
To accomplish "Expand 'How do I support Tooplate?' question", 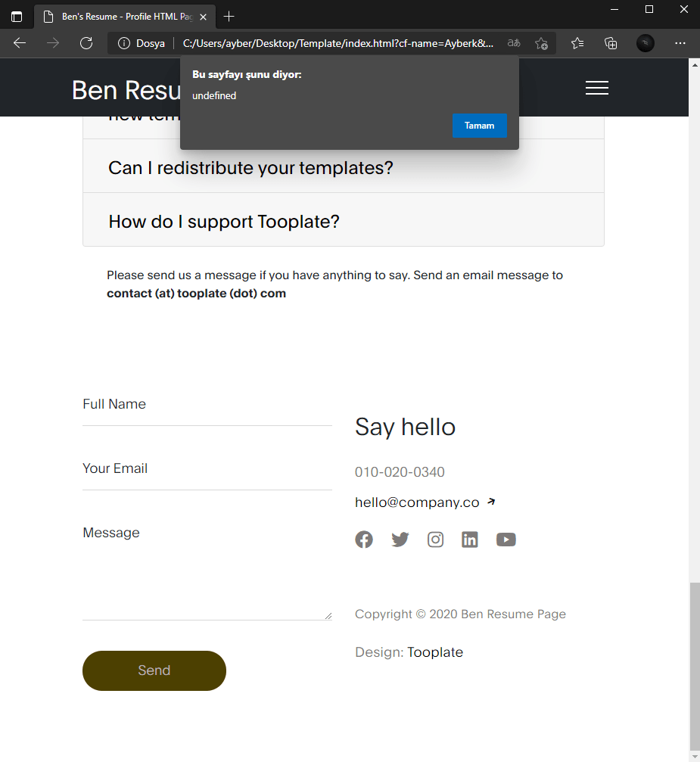I will click(x=344, y=219).
